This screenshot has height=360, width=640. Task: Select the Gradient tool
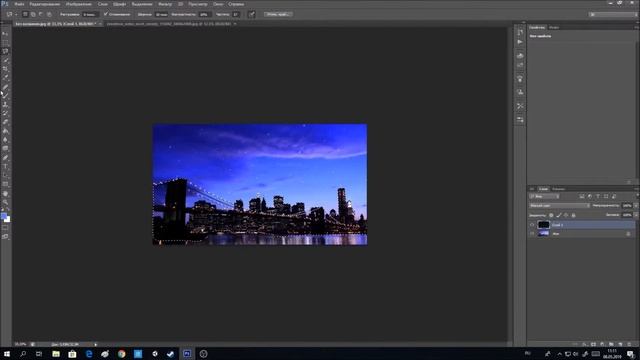5,131
